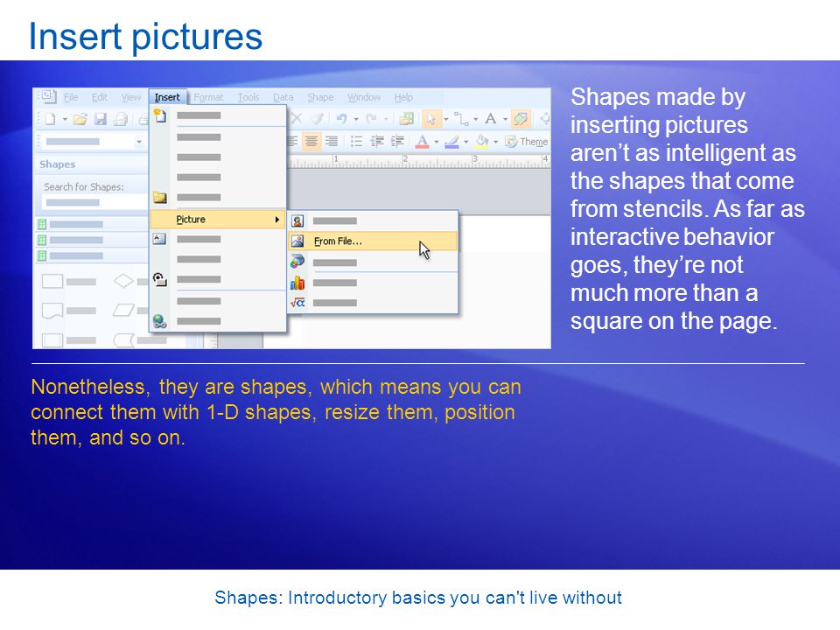Screen dimensions: 840x630
Task: Click the first green stencil title icon
Action: point(42,224)
